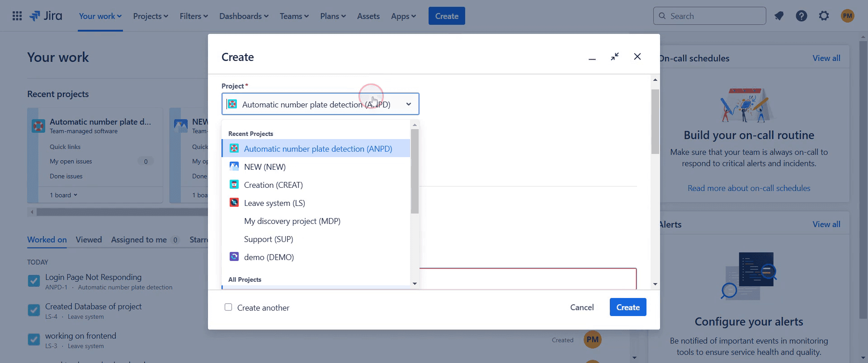Open the PM profile avatar in header

tap(848, 16)
